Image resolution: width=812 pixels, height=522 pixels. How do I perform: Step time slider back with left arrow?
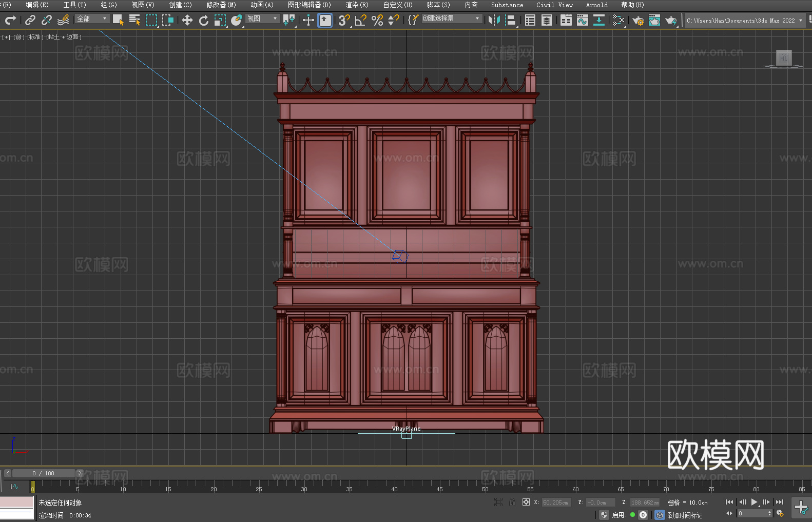tap(7, 473)
